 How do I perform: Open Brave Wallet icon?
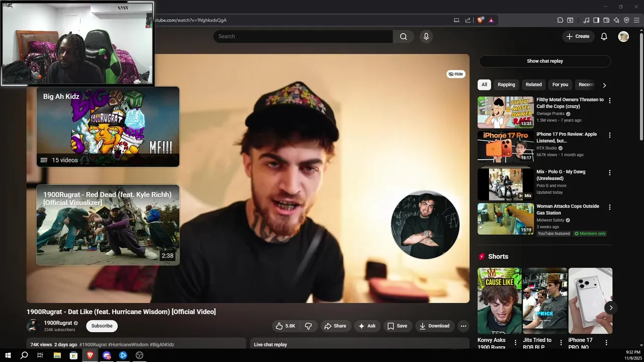pyautogui.click(x=606, y=20)
